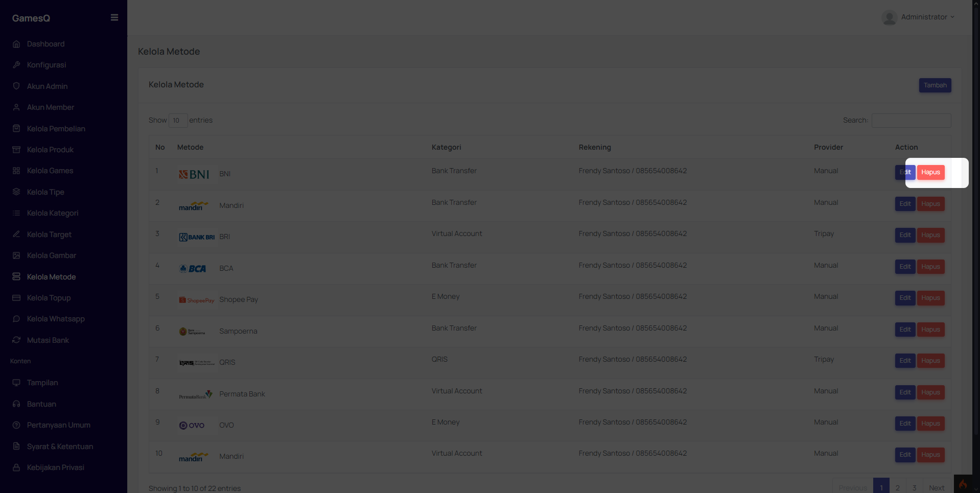
Task: Click Hapus button for Permata Bank row
Action: coord(930,392)
